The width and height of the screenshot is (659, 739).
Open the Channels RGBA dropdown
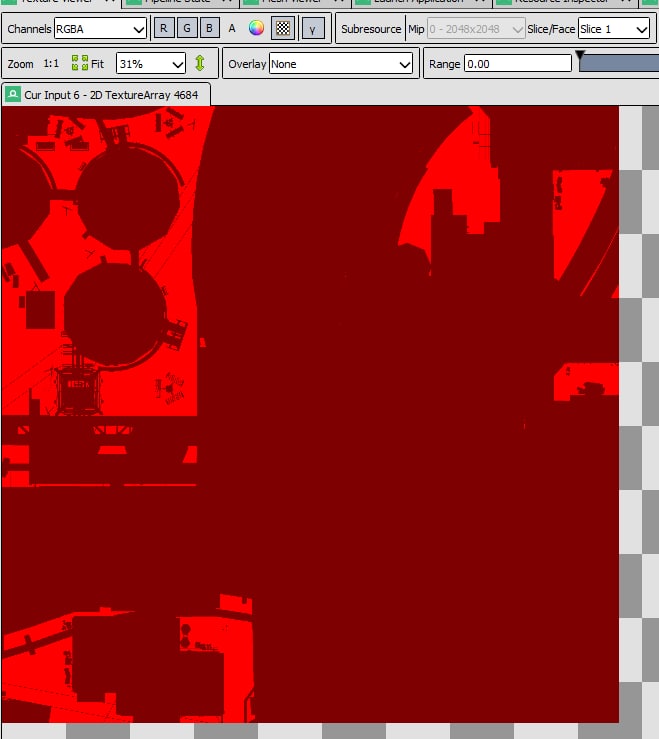[x=100, y=29]
